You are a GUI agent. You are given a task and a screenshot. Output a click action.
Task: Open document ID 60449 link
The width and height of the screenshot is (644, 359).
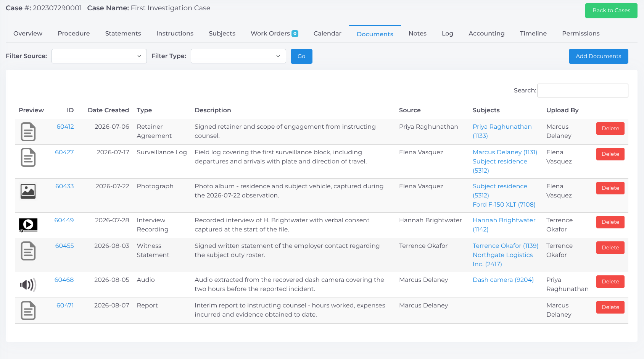pos(64,220)
